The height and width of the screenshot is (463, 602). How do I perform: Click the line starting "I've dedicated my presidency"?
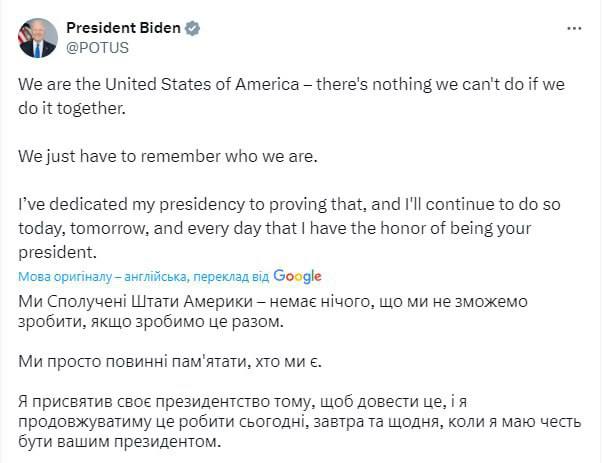pyautogui.click(x=150, y=209)
